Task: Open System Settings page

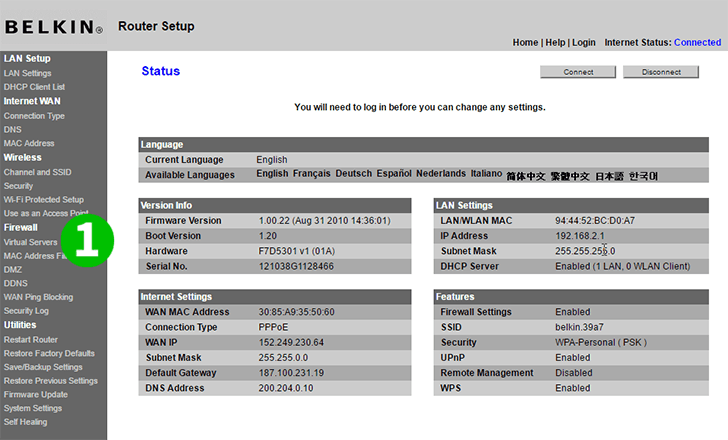Action: point(32,408)
